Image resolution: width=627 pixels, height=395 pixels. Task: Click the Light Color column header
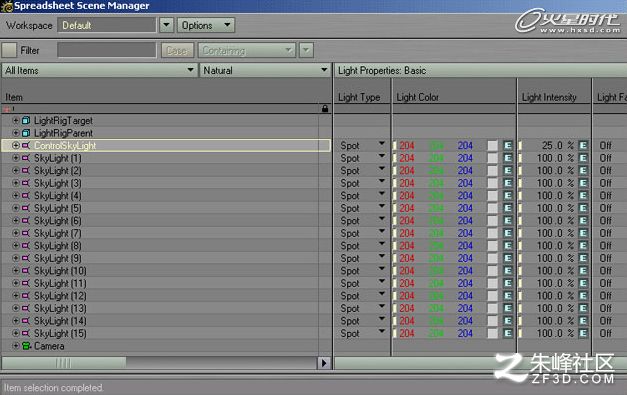(x=417, y=97)
